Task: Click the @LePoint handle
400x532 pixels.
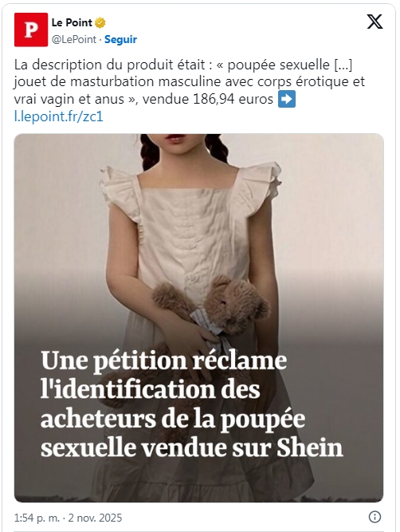Action: pos(74,39)
